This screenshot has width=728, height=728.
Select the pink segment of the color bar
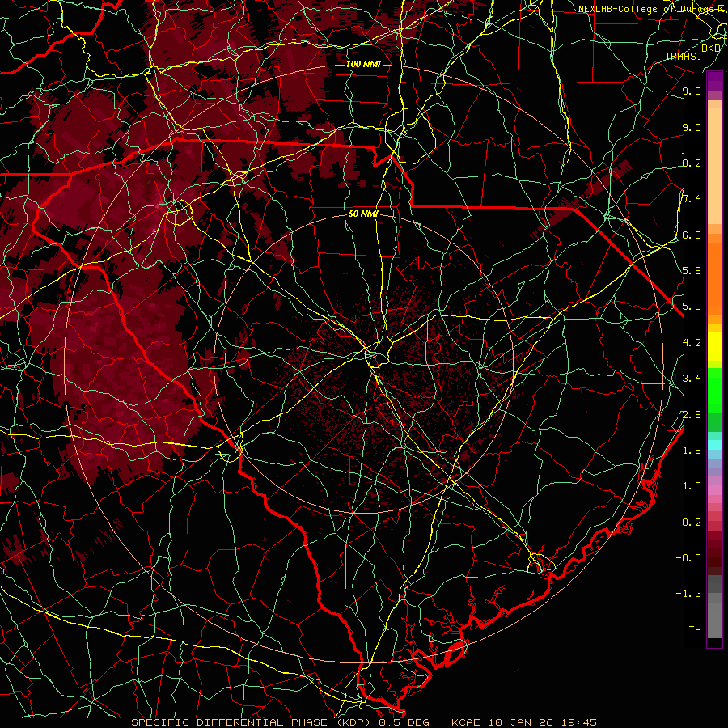click(714, 490)
